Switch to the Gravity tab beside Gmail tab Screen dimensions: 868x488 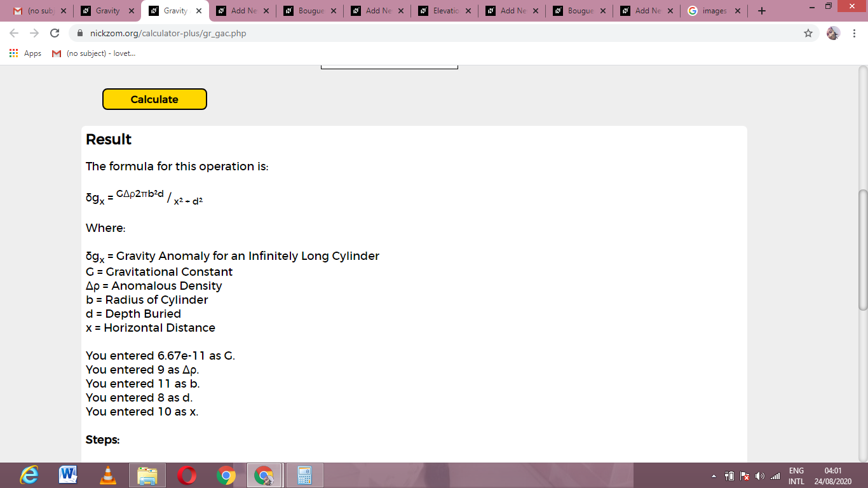107,11
